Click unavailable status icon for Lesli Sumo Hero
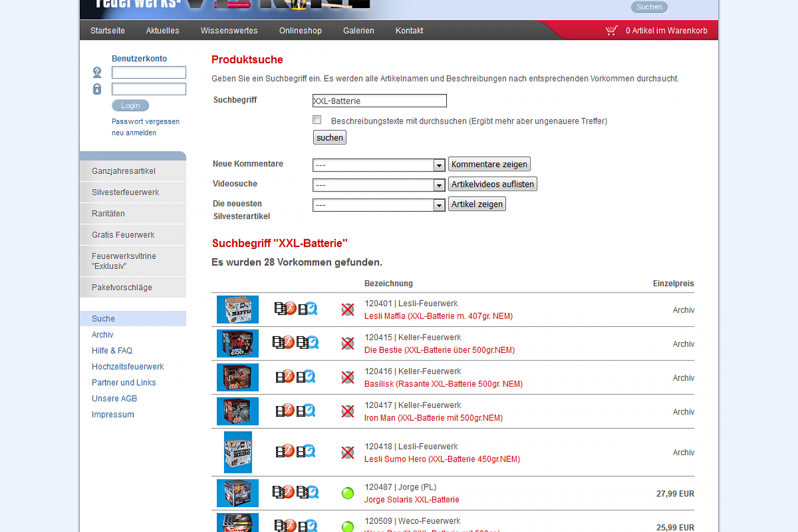The width and height of the screenshot is (798, 532). (x=348, y=452)
